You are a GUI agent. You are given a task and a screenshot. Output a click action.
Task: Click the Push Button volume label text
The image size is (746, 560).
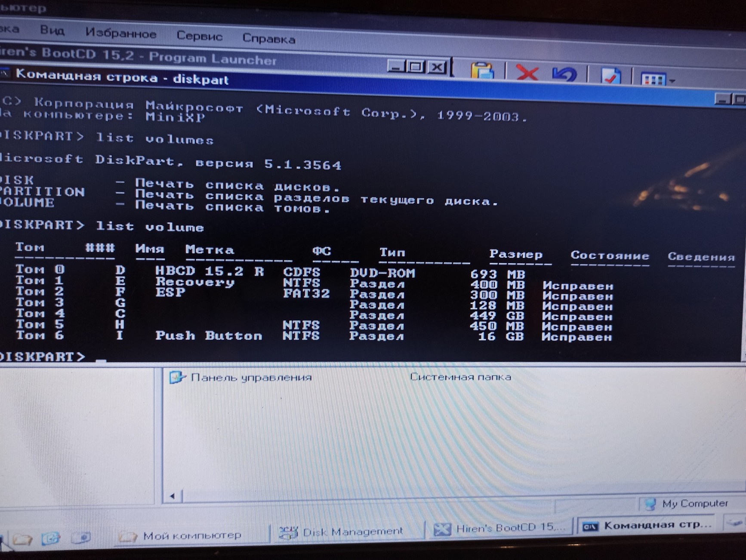(209, 335)
